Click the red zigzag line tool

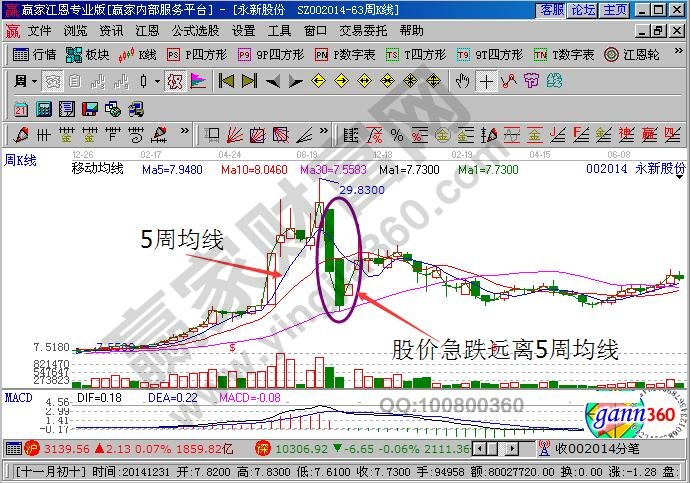[x=509, y=81]
